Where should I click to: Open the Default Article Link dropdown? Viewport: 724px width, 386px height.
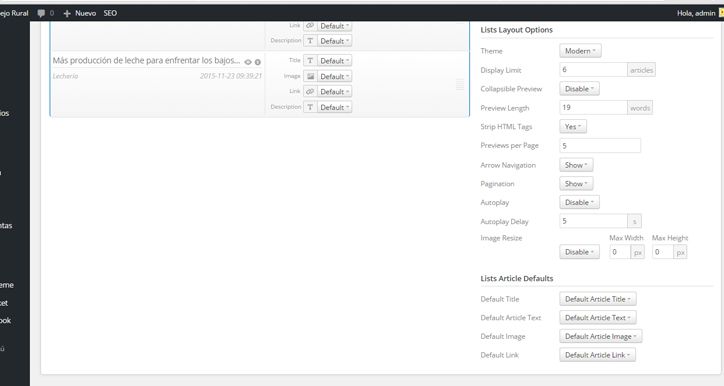(x=597, y=355)
